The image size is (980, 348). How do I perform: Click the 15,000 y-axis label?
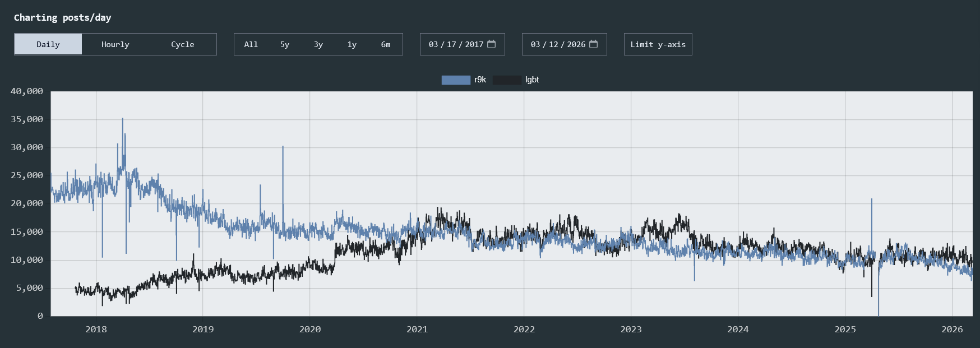27,232
